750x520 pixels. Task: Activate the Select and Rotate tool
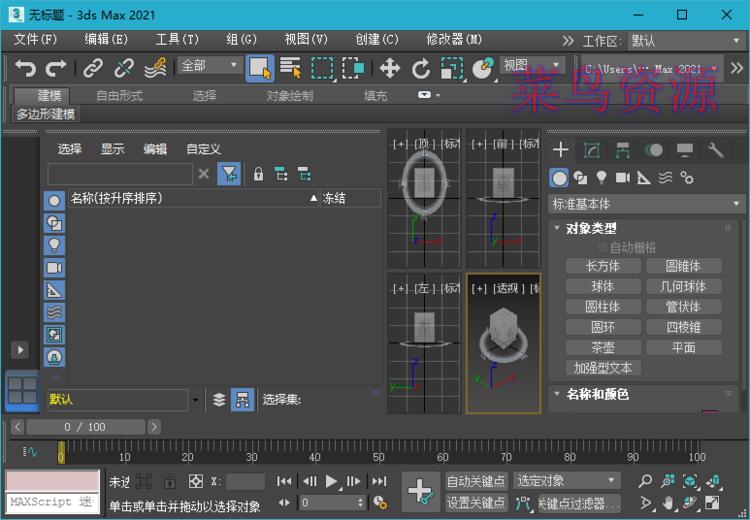coord(421,68)
